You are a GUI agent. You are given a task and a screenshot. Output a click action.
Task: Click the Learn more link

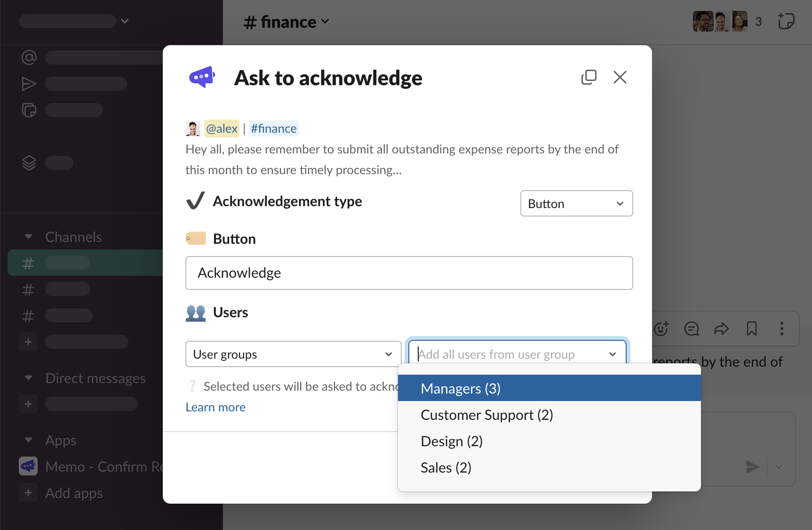point(215,407)
